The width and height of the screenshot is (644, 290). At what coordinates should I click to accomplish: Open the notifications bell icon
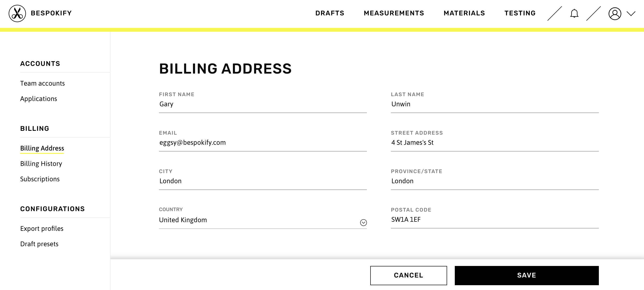point(574,13)
